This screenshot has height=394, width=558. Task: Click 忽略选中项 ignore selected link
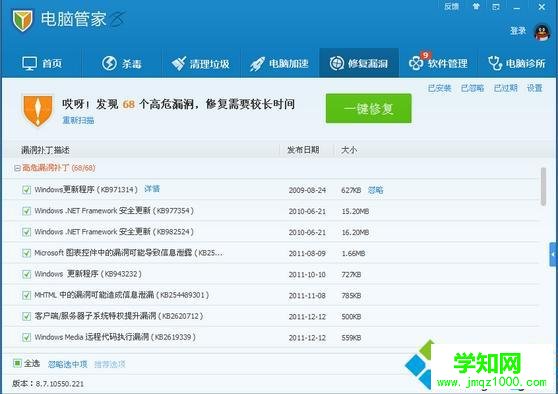(x=68, y=364)
